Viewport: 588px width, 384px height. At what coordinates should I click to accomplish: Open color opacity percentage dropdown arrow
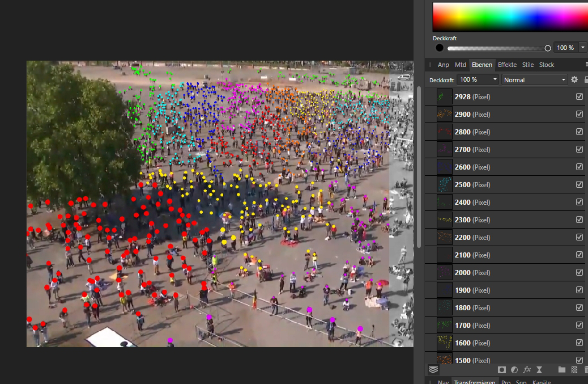(x=581, y=48)
